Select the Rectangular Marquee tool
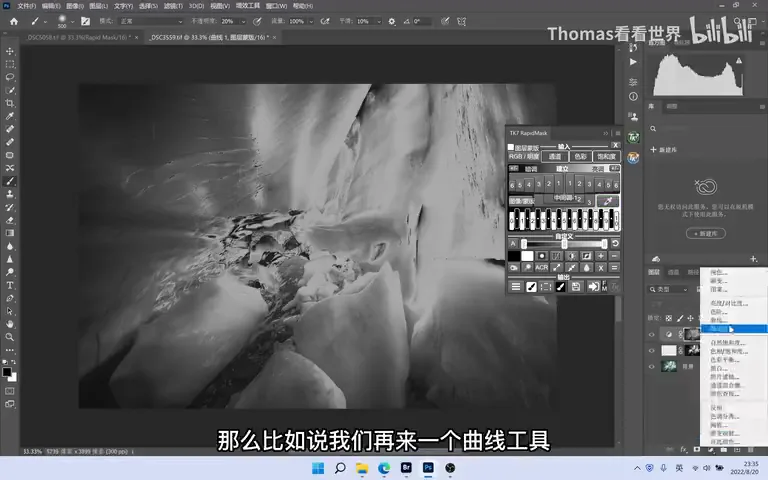This screenshot has height=480, width=768. tap(10, 64)
